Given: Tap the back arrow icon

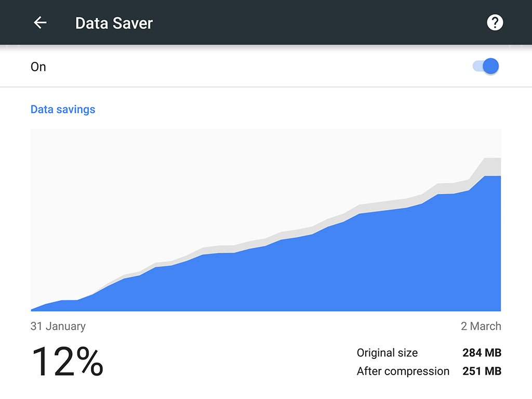Looking at the screenshot, I should pyautogui.click(x=40, y=23).
